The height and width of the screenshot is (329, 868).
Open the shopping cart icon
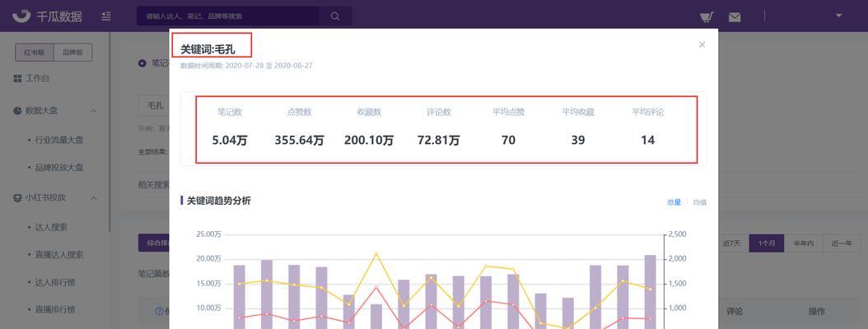(706, 16)
